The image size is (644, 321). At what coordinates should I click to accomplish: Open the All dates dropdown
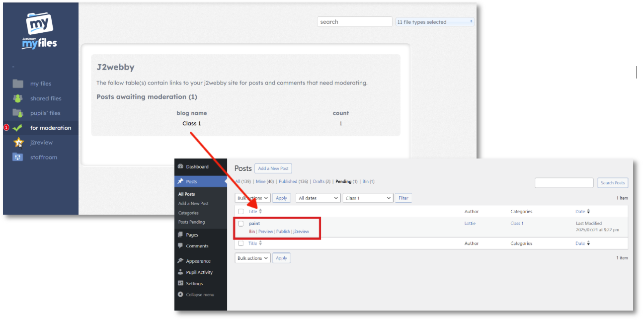click(x=318, y=198)
